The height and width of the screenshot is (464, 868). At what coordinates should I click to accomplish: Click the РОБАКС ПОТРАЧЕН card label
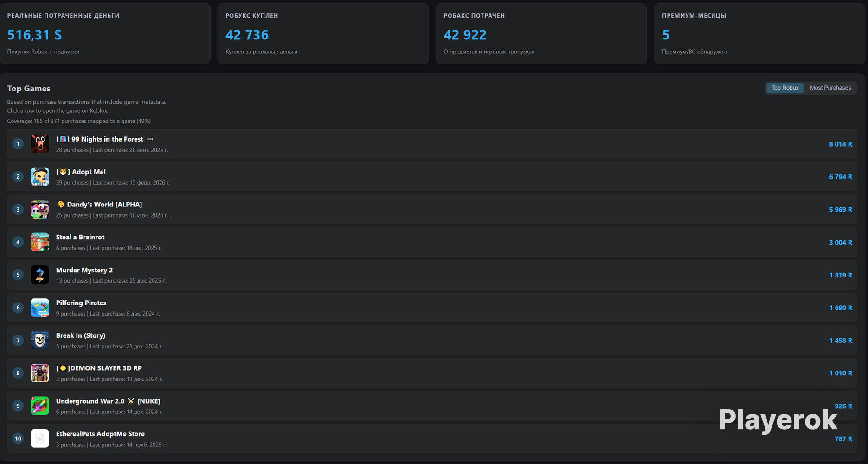coord(474,16)
